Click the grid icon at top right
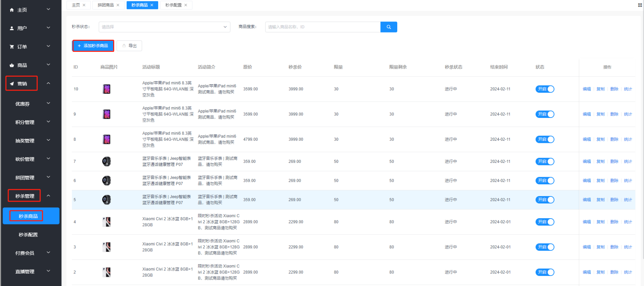The image size is (644, 286). pyautogui.click(x=640, y=5)
